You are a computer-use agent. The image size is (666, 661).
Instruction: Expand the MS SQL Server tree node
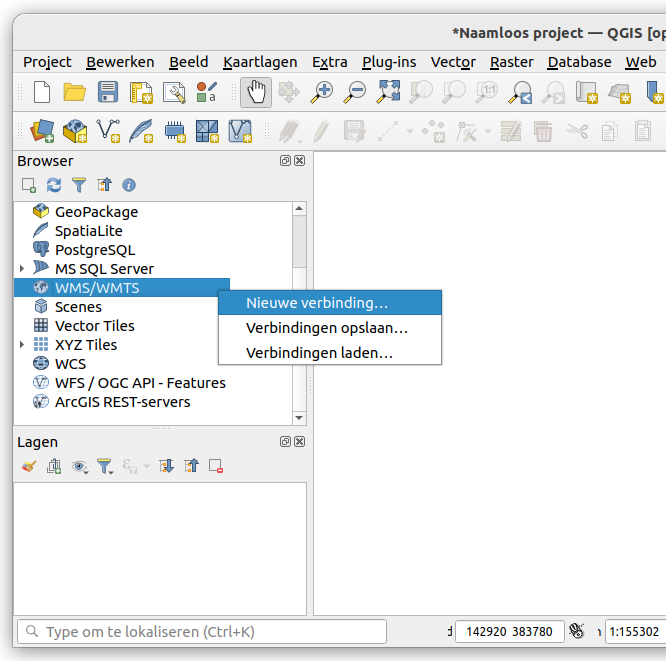click(22, 268)
